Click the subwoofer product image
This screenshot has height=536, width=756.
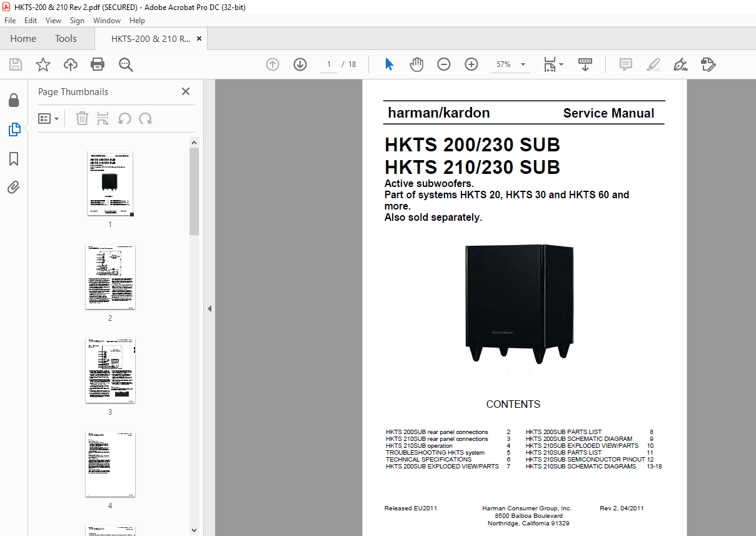[519, 304]
